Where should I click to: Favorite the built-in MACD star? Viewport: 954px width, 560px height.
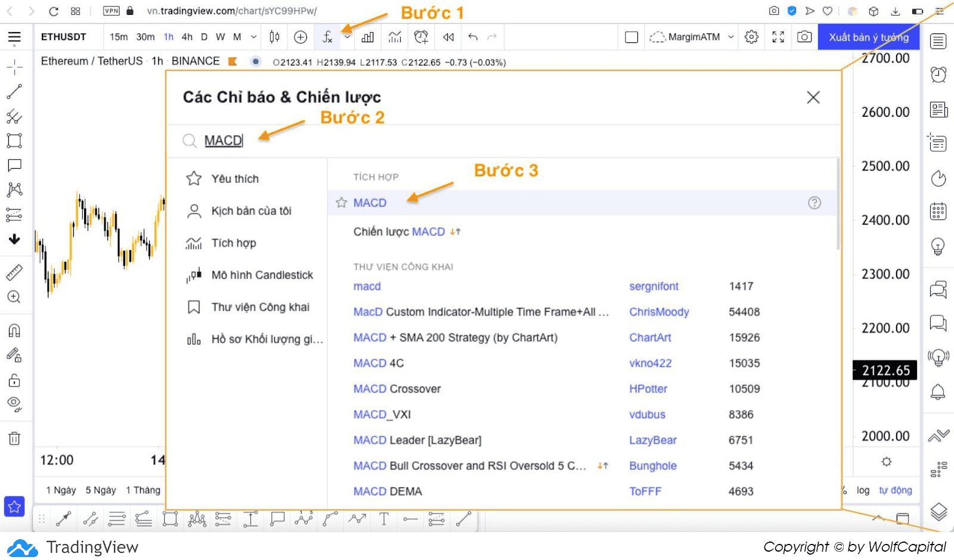coord(341,203)
